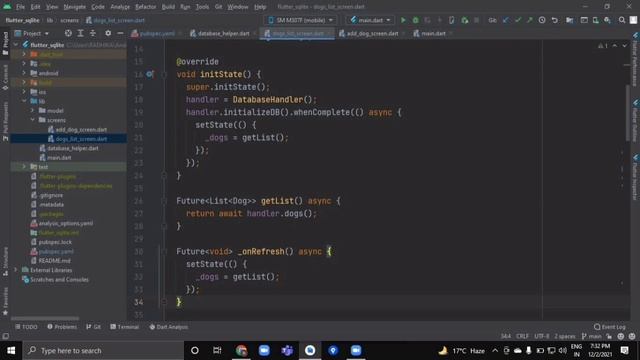Click the rollback undo arrow icon

[x=554, y=20]
